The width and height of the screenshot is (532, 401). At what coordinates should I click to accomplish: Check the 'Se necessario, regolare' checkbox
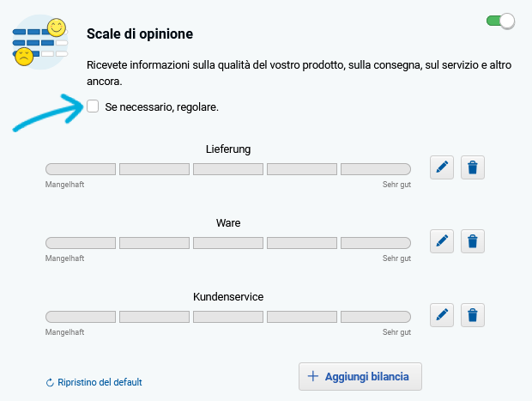pyautogui.click(x=93, y=106)
